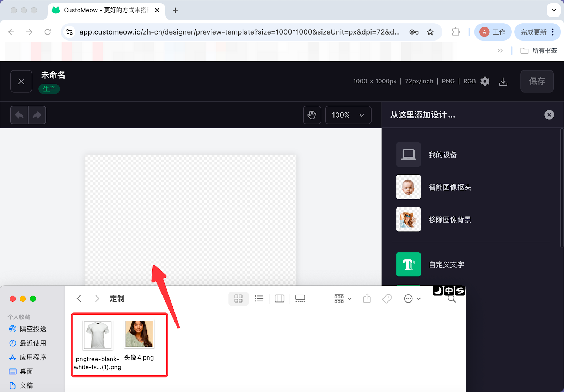This screenshot has width=564, height=392.
Task: Select 移除图像背景 option
Action: [x=449, y=219]
